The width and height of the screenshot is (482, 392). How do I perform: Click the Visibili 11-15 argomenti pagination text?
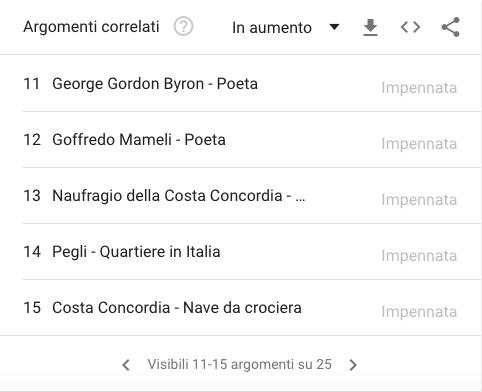[240, 364]
